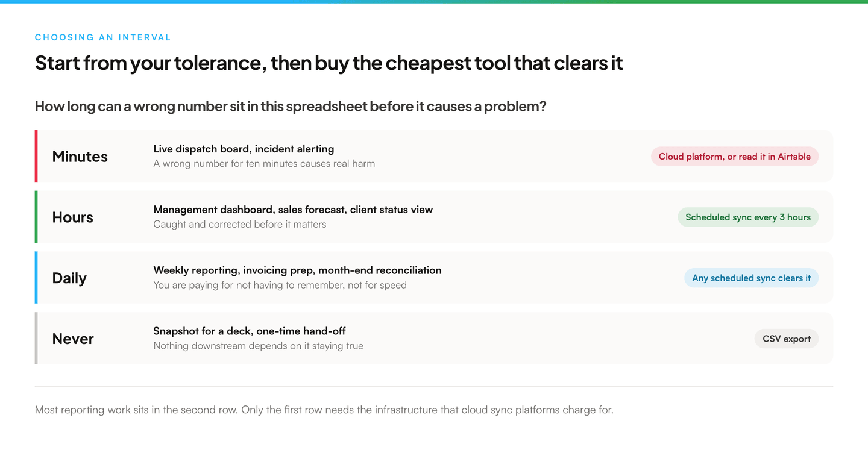Click 'Weekly reporting, invoicing prep, month-end reconciliation'

tap(297, 270)
